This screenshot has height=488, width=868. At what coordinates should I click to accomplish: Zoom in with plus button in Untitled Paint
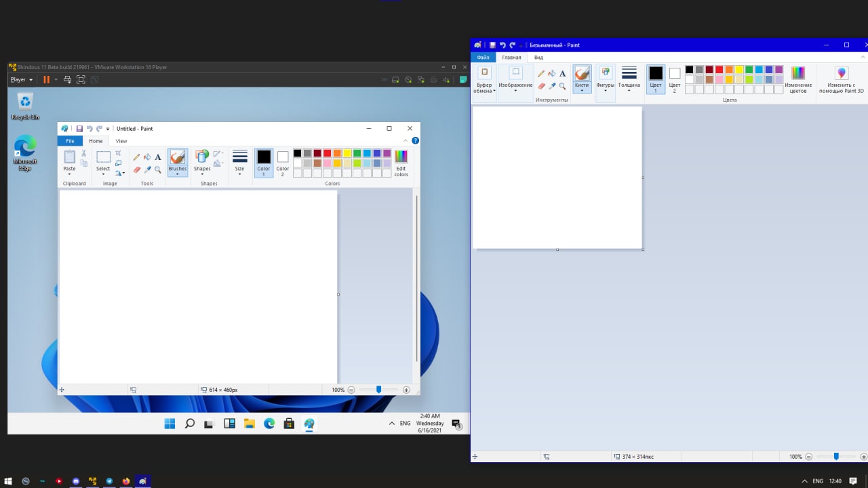[x=406, y=390]
